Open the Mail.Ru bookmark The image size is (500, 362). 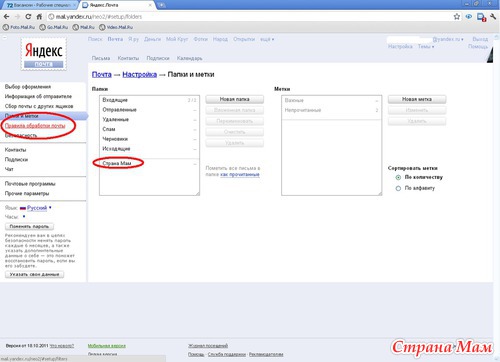(84, 27)
